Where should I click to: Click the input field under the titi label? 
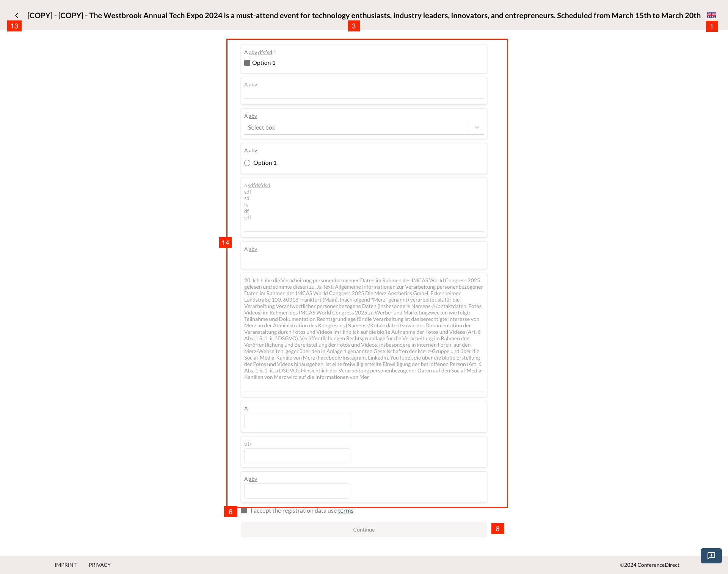[x=297, y=455]
